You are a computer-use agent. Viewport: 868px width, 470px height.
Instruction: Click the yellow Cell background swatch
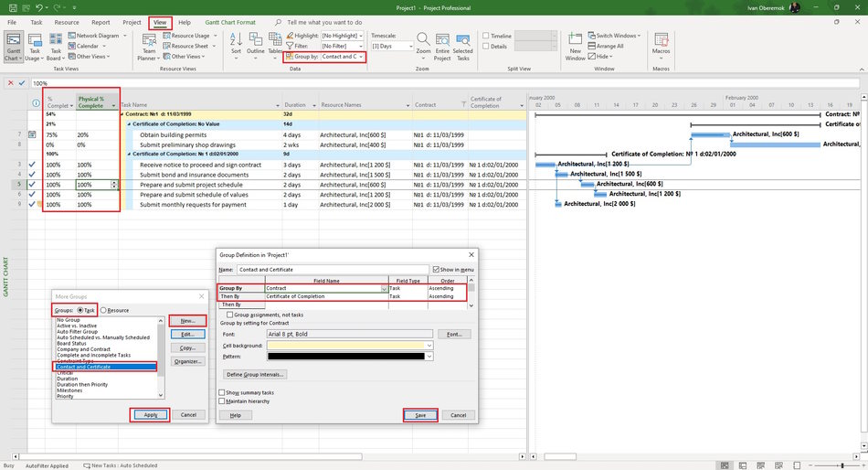point(346,346)
